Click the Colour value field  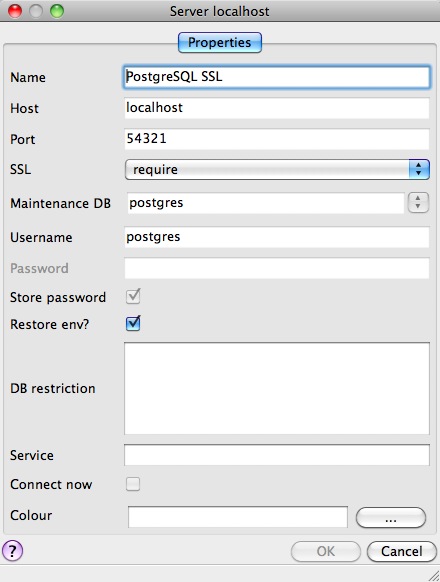click(x=238, y=517)
